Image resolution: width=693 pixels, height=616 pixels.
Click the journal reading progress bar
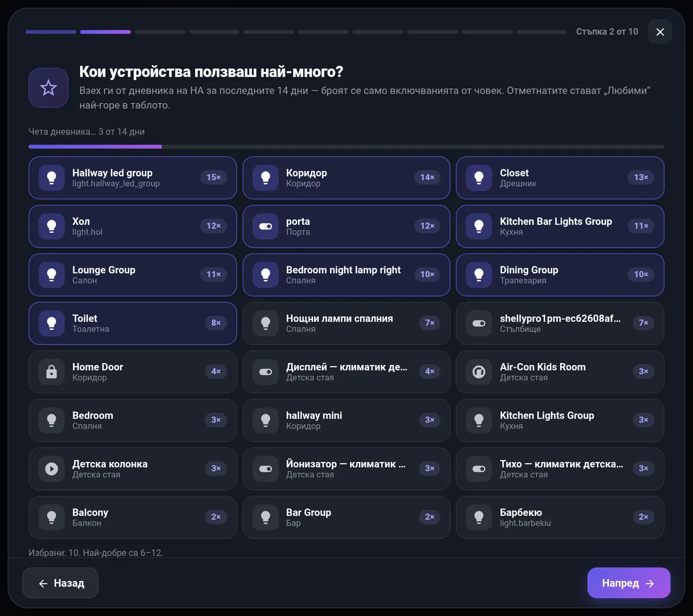tap(346, 147)
